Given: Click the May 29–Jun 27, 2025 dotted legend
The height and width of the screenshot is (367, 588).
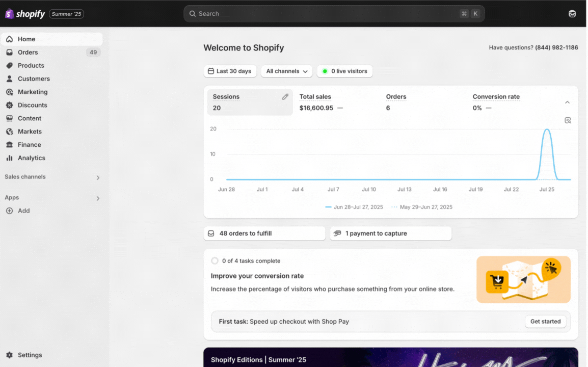Looking at the screenshot, I should coord(422,207).
